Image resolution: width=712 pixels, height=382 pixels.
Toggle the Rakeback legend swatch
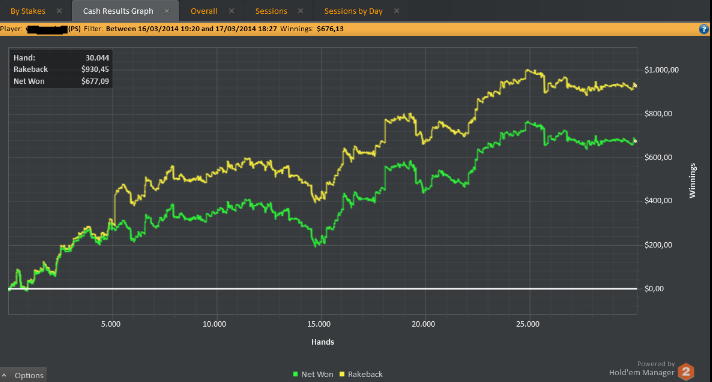tap(342, 374)
